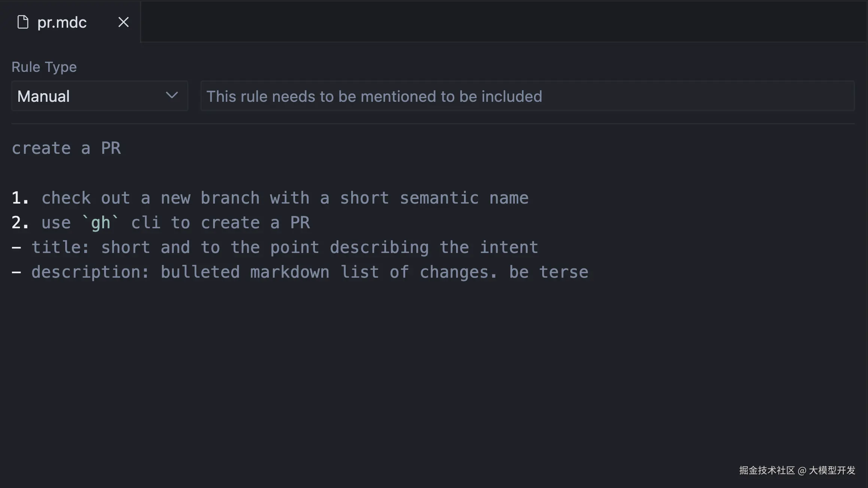Click the chevron arrow on the Manual selector

[172, 96]
